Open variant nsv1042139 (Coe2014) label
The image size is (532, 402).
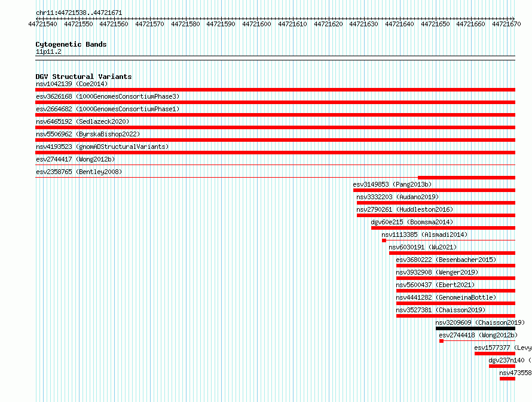click(72, 84)
